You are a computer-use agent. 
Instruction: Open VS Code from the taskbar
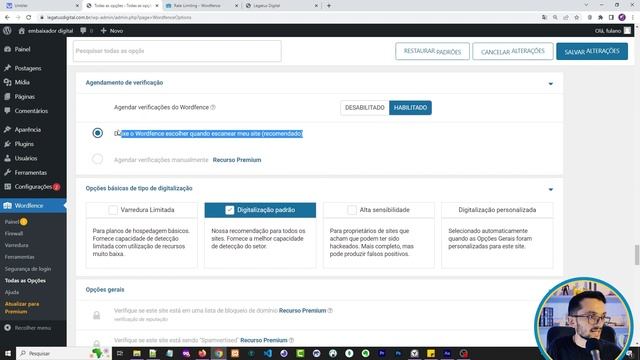[x=268, y=353]
